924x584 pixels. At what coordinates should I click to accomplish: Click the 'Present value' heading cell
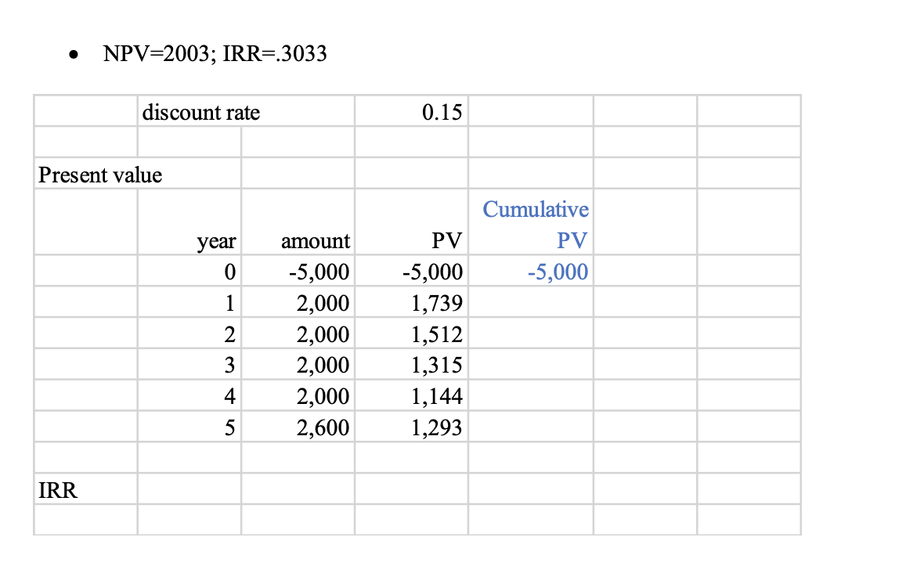[x=137, y=173]
